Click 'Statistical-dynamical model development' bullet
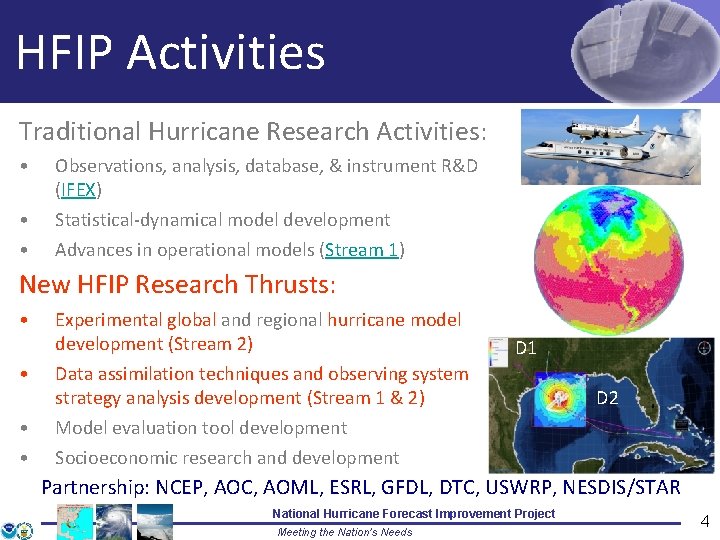This screenshot has height=540, width=720. click(x=223, y=220)
